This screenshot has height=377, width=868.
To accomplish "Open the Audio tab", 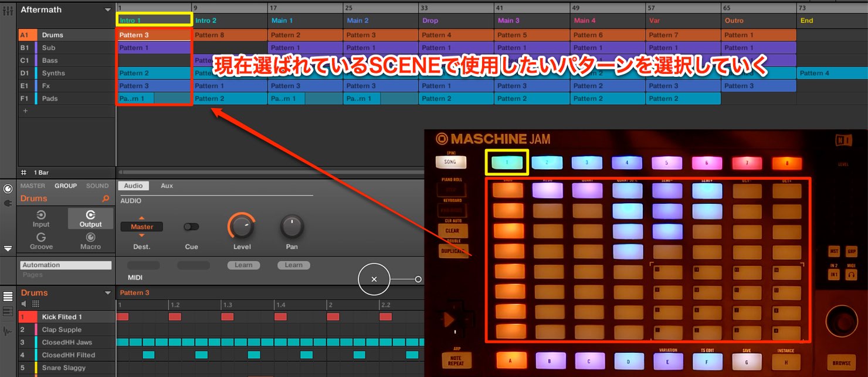I will coord(133,186).
